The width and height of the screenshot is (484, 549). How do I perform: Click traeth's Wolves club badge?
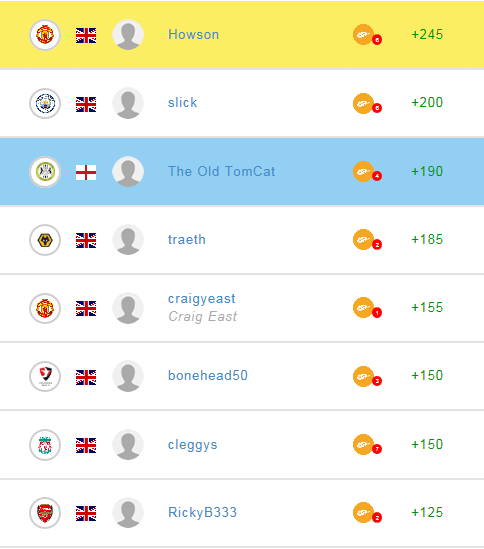45,240
